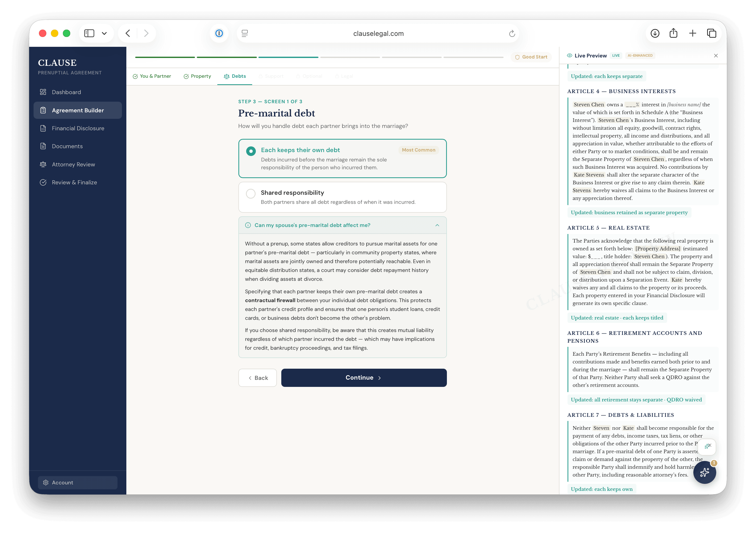Click the [Property Address] placeholder field

tap(657, 249)
